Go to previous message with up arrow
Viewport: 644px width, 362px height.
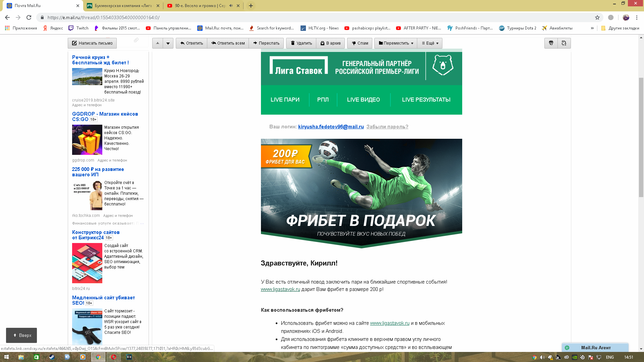click(158, 43)
